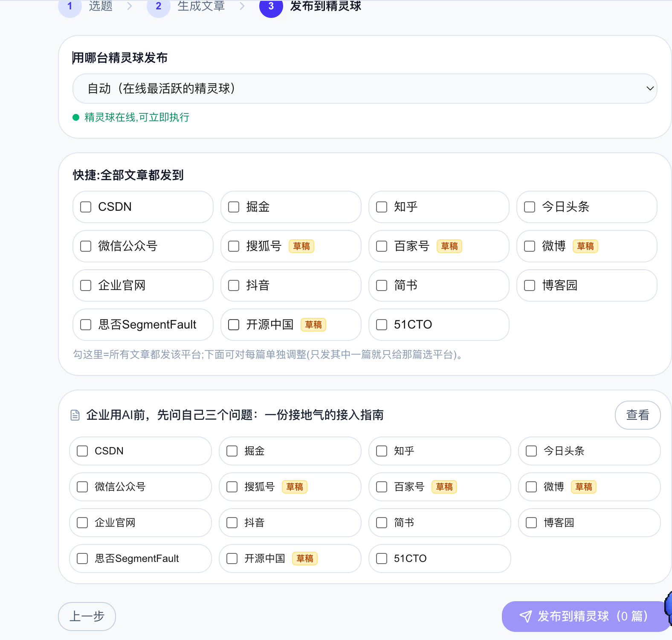Click the heading 用哪台精灵球发布

tap(120, 58)
